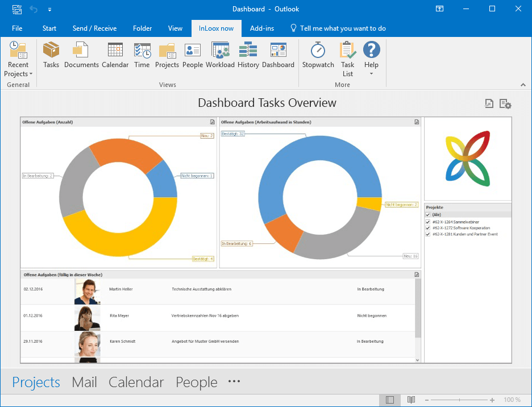Click the task list scrollbar down arrow

[417, 360]
